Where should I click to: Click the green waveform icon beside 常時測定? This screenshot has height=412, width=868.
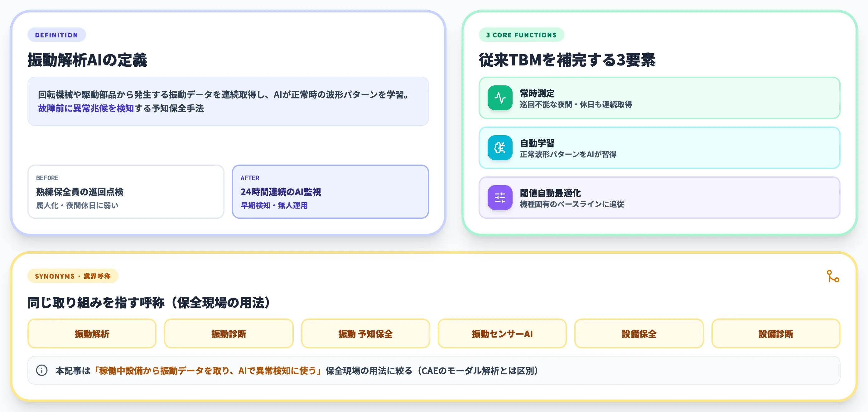click(x=500, y=98)
